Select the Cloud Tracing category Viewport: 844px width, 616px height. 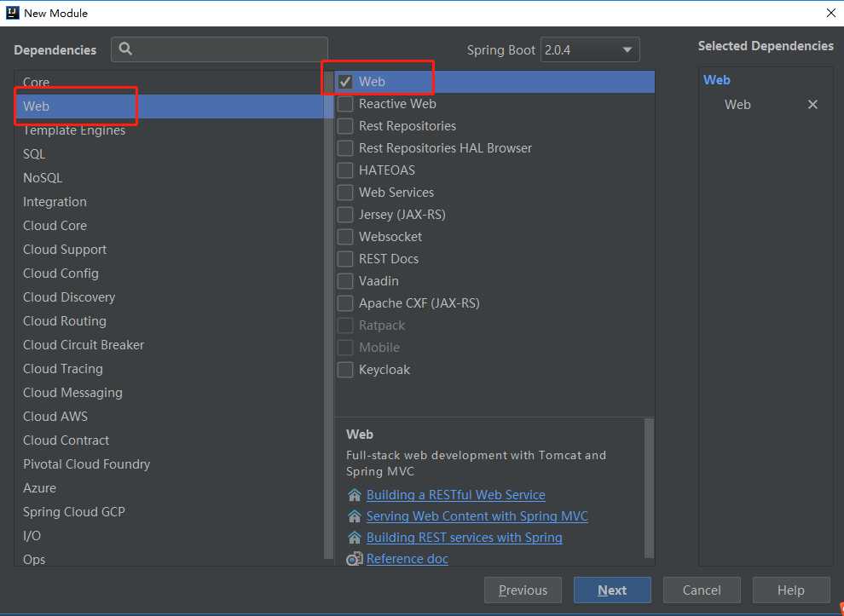169,369
